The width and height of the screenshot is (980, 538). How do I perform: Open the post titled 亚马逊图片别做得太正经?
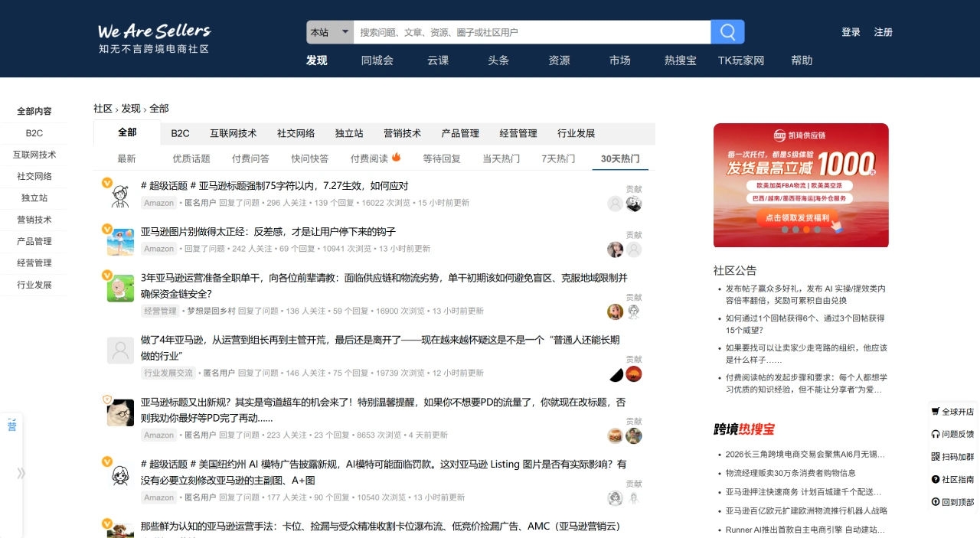pos(268,232)
